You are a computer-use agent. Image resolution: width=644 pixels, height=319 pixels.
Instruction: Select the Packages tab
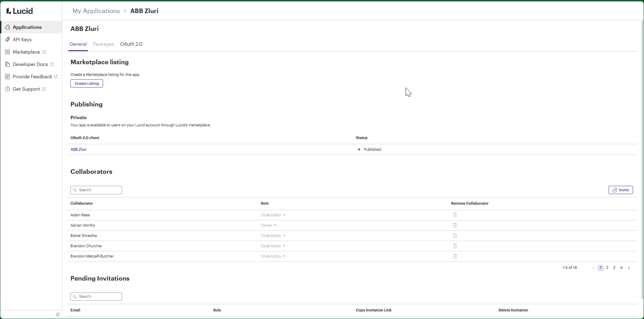pyautogui.click(x=103, y=44)
